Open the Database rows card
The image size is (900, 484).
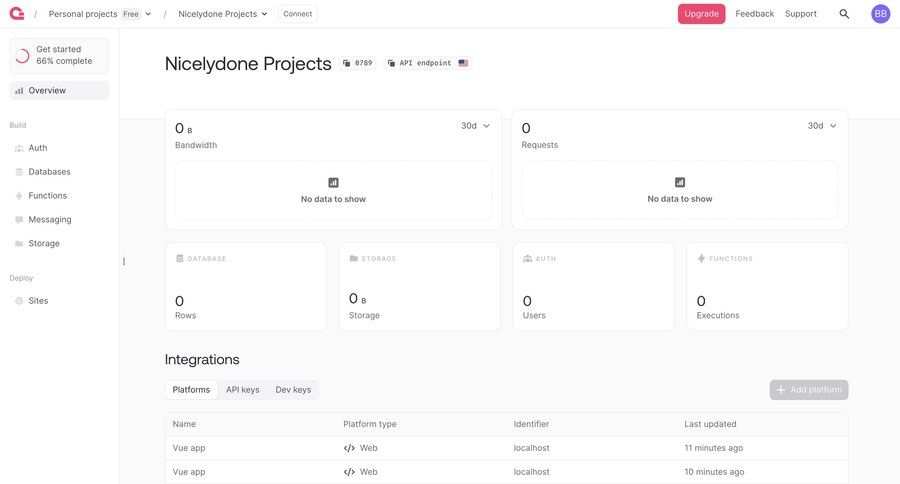[x=246, y=286]
